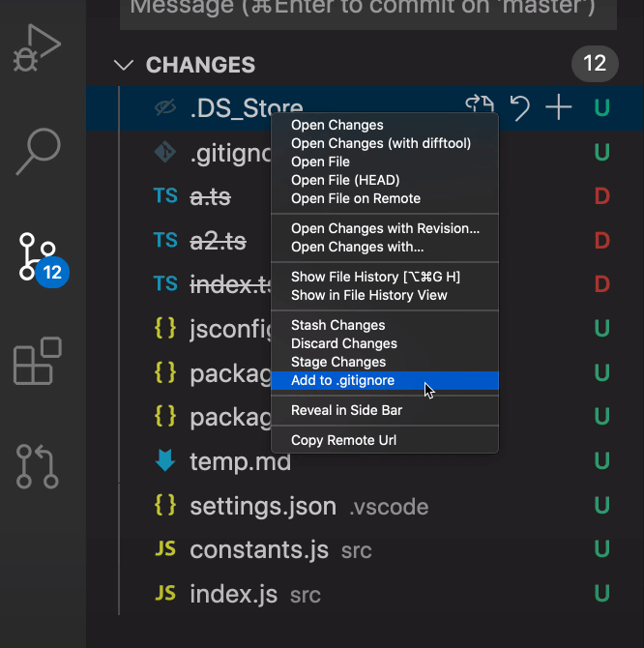Viewport: 644px width, 648px height.
Task: Click the open file icon for .DS_Store
Action: pyautogui.click(x=480, y=107)
